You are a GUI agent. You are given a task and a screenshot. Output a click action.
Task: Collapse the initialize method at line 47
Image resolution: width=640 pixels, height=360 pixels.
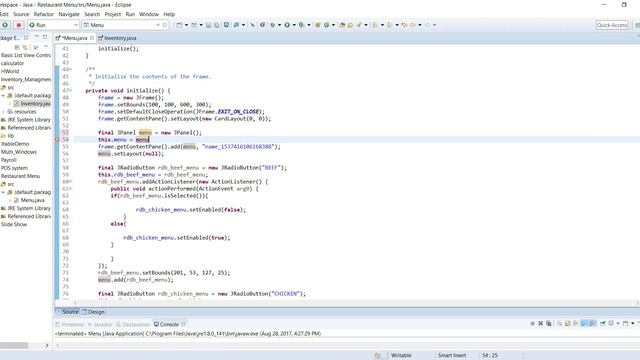click(x=71, y=90)
